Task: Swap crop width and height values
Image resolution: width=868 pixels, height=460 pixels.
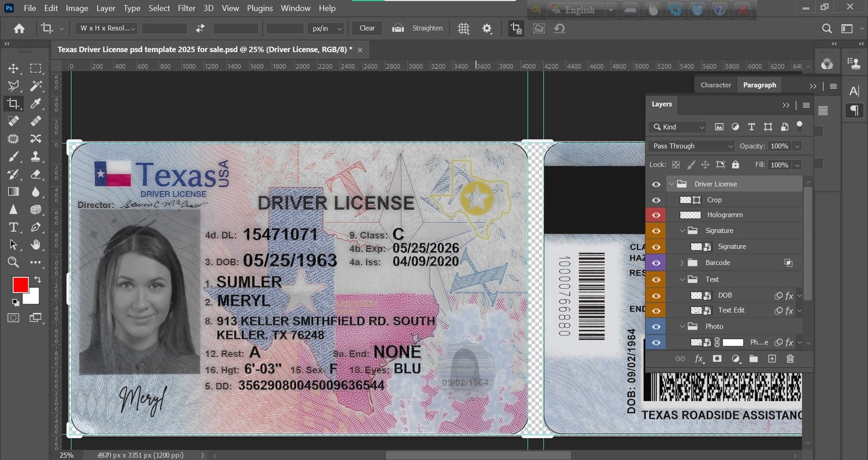Action: [x=200, y=28]
